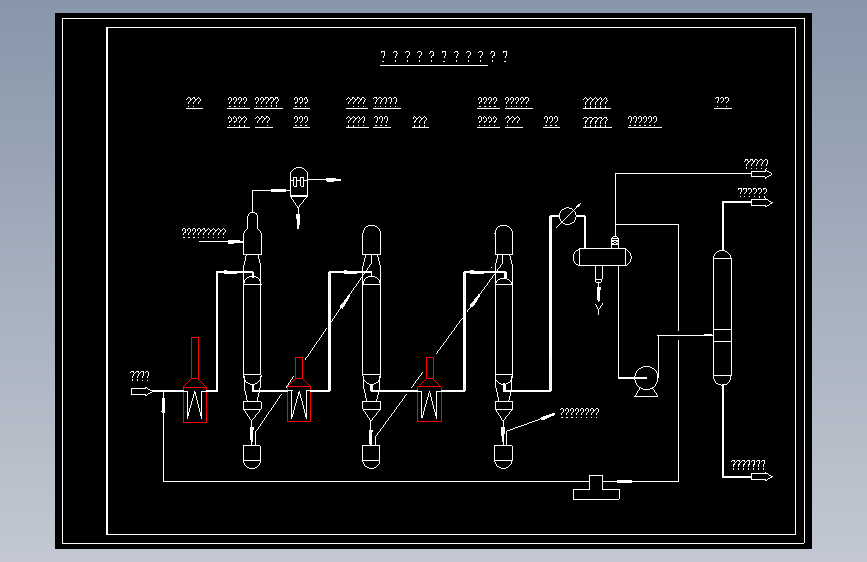Click the collection vessel below first reactor
Image resolution: width=867 pixels, height=562 pixels.
pos(252,457)
